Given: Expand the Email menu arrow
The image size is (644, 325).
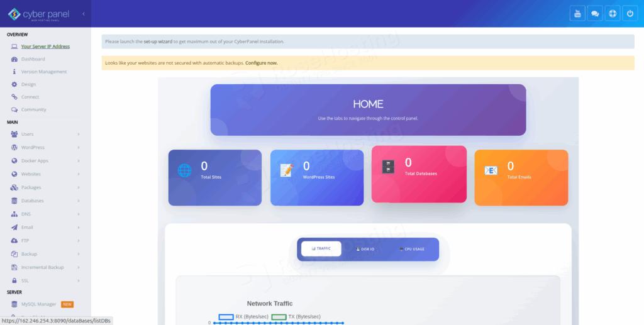Looking at the screenshot, I should pos(79,228).
